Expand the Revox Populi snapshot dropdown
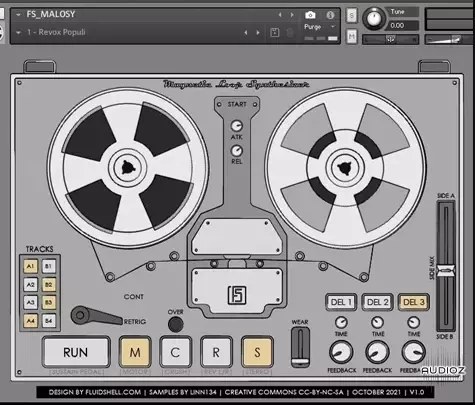 (x=18, y=33)
